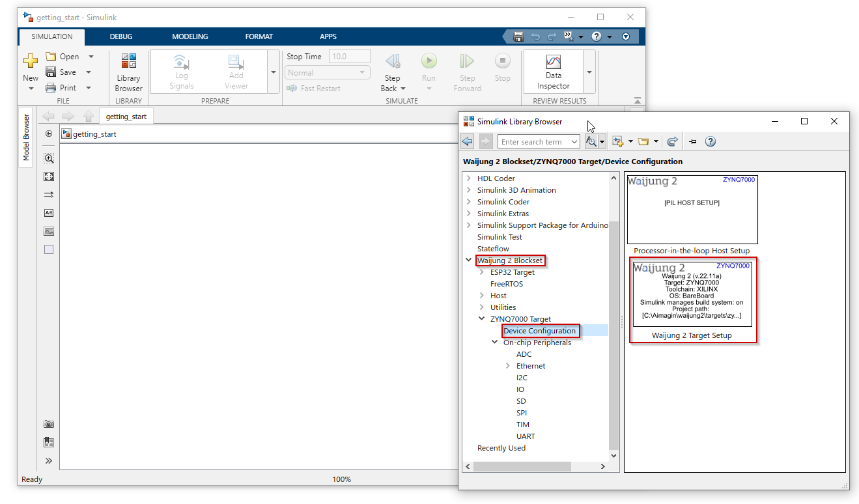This screenshot has width=859, height=504.
Task: Click the screenshot camera icon on the palette
Action: pos(49,424)
